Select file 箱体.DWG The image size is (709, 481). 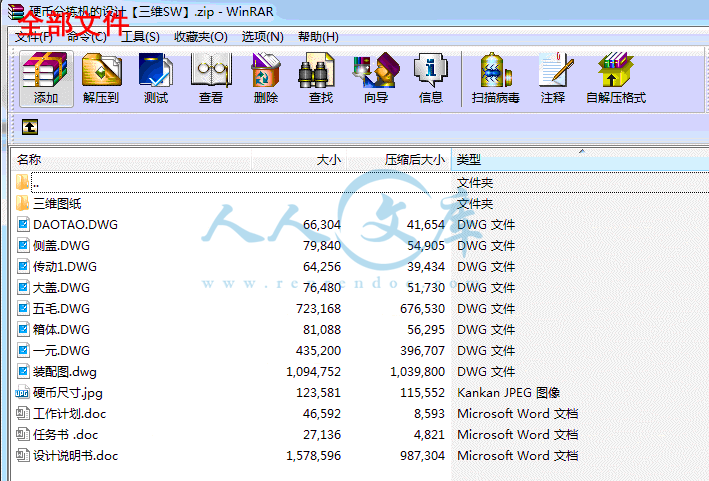pos(61,330)
